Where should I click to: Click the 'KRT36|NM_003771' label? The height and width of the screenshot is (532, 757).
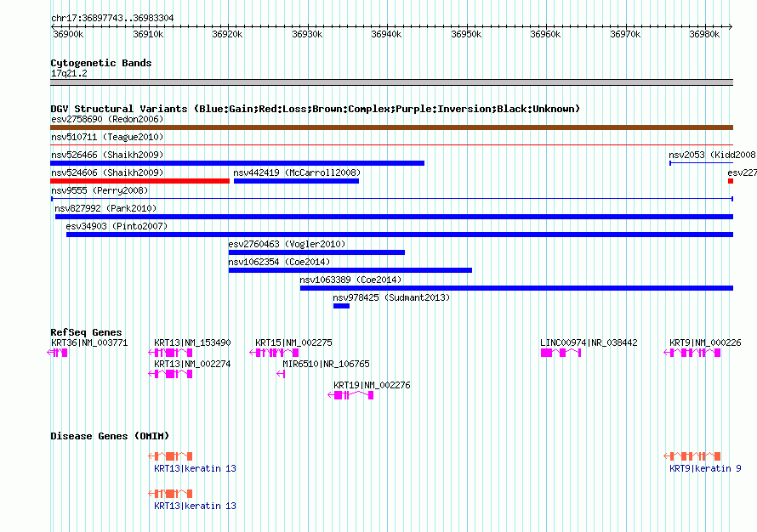[89, 343]
